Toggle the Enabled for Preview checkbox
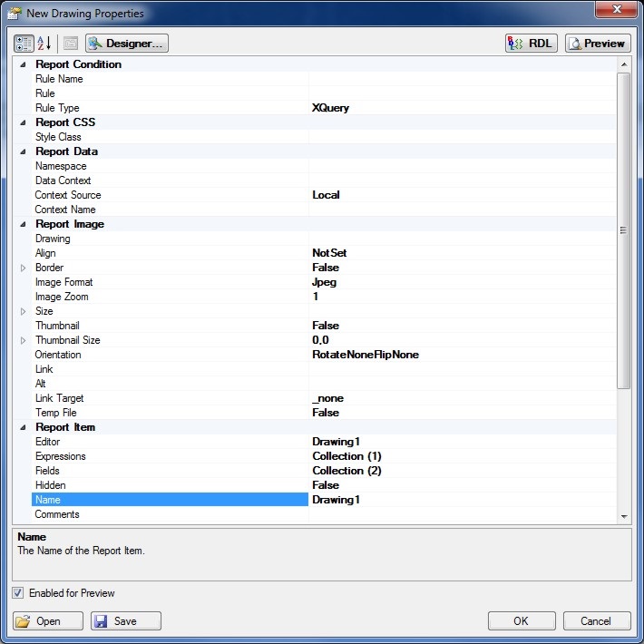 (x=19, y=593)
